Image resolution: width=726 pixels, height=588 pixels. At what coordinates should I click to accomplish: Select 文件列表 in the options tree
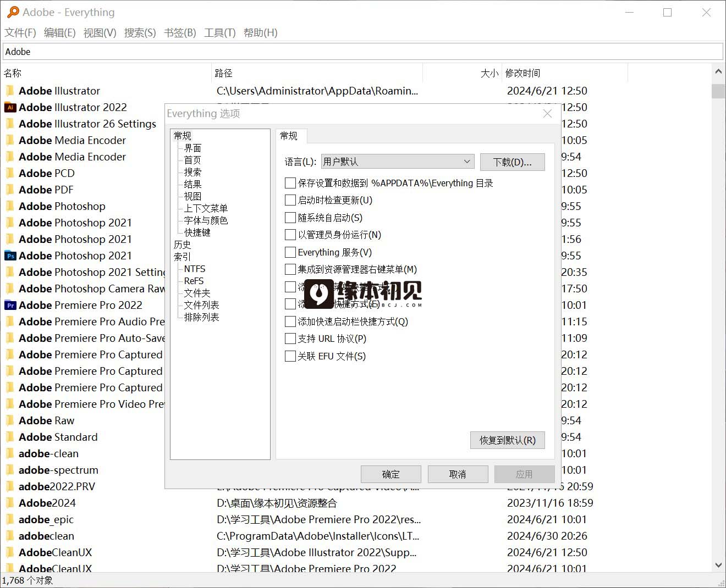point(202,305)
